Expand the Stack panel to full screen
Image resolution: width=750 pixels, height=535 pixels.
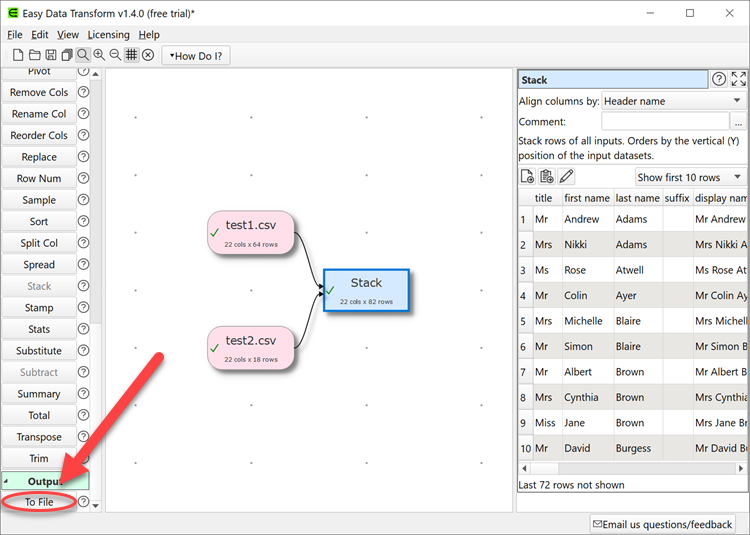coord(739,80)
